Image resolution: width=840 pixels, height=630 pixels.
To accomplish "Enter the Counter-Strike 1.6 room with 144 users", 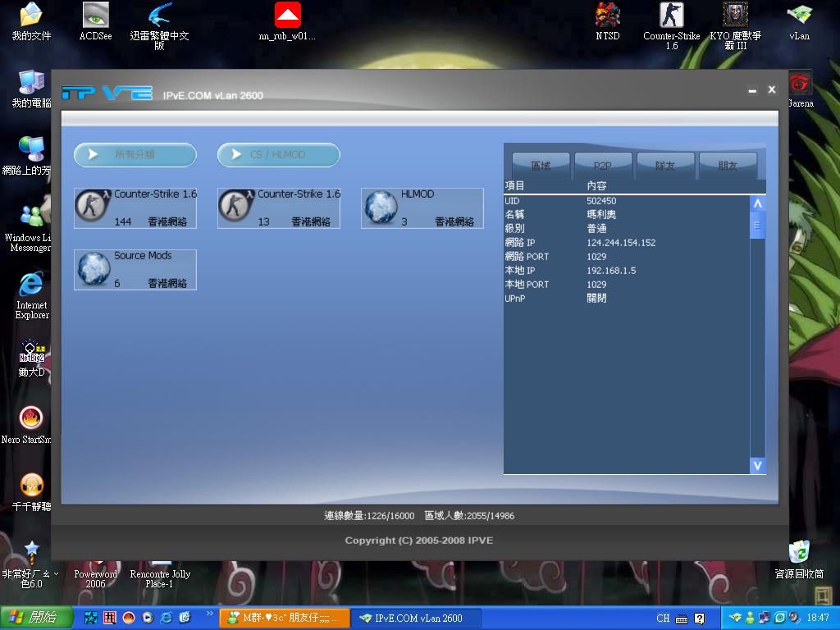I will point(135,208).
